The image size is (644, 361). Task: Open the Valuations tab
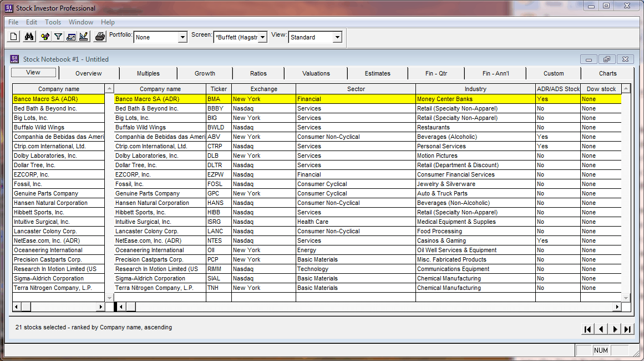pyautogui.click(x=316, y=73)
